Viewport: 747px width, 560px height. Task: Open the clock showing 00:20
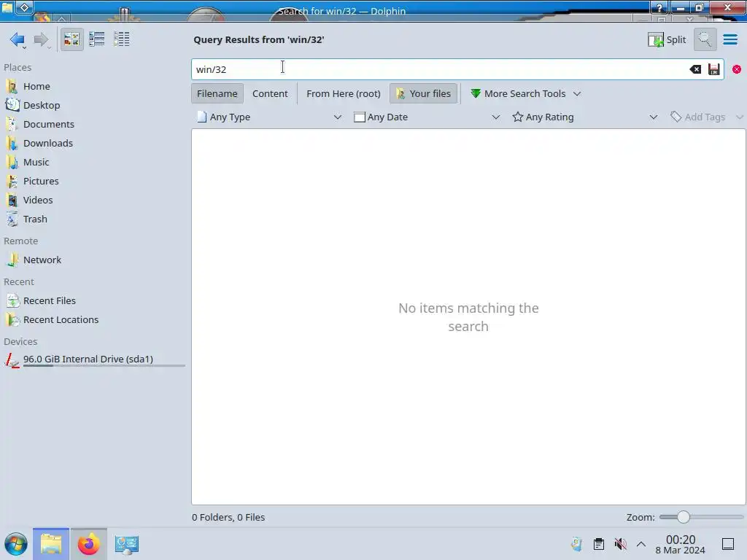[681, 544]
